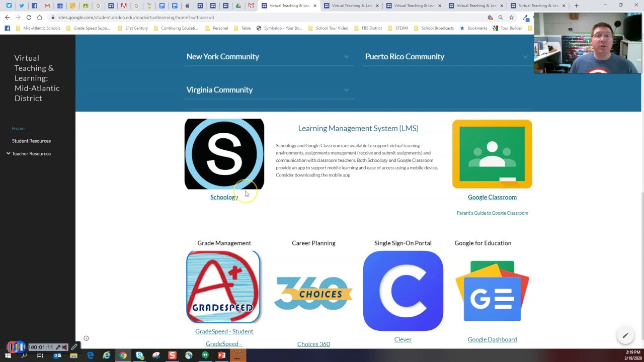Open Windows search from the taskbar
The height and width of the screenshot is (362, 644).
24,355
